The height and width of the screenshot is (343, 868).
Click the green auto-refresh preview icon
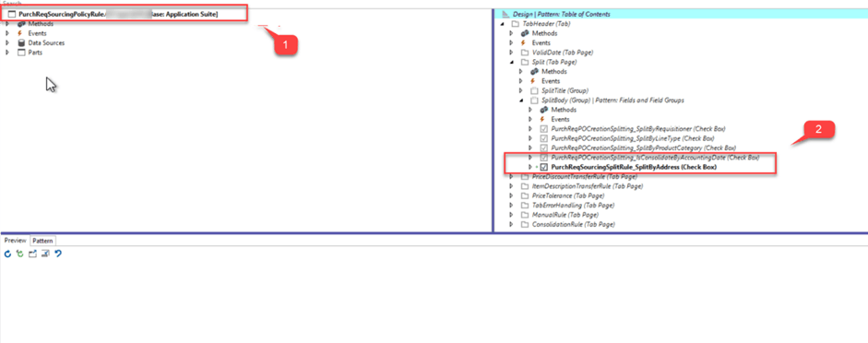[20, 254]
